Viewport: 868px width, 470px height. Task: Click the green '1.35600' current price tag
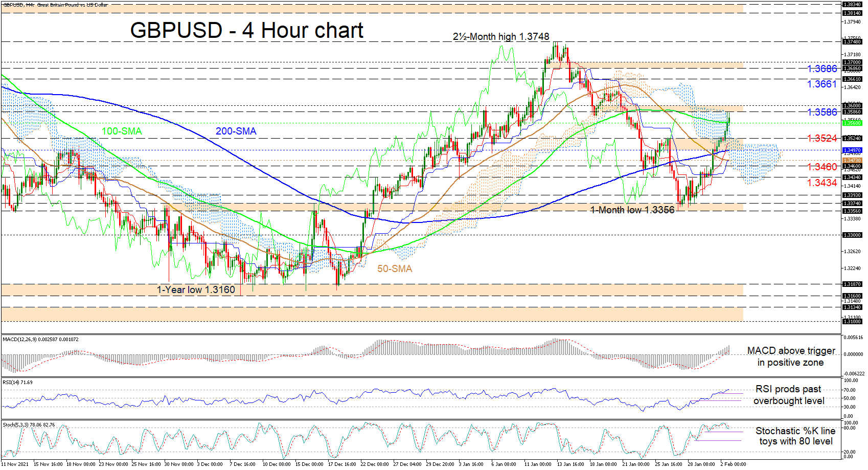852,123
